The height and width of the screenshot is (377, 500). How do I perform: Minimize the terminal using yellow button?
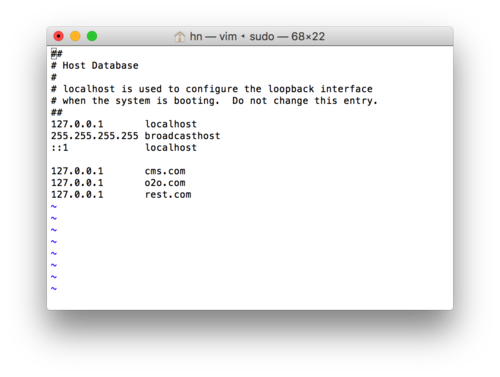pyautogui.click(x=75, y=36)
